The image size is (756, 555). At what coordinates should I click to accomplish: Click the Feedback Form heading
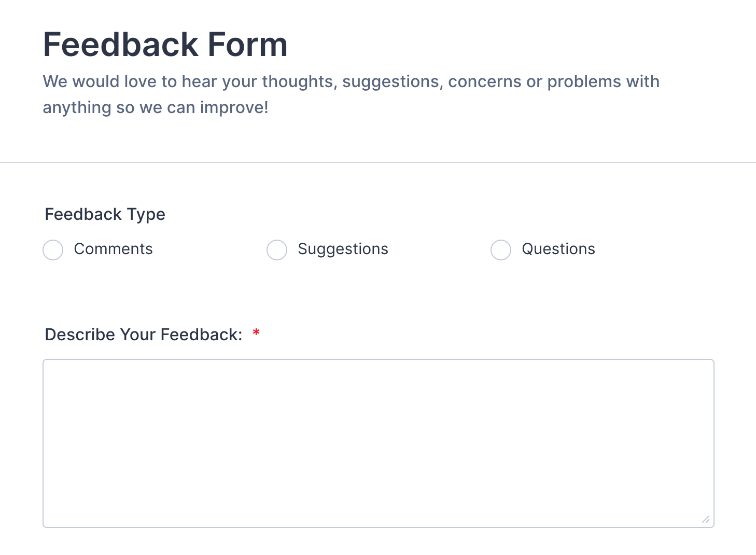tap(165, 45)
